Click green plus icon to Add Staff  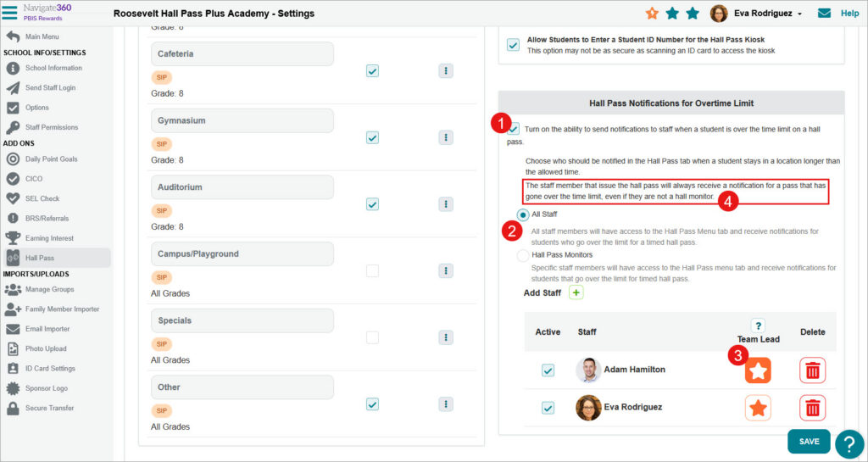tap(576, 292)
